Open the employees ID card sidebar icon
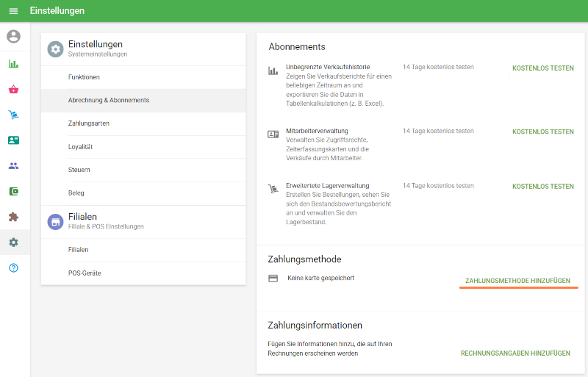 (x=13, y=140)
